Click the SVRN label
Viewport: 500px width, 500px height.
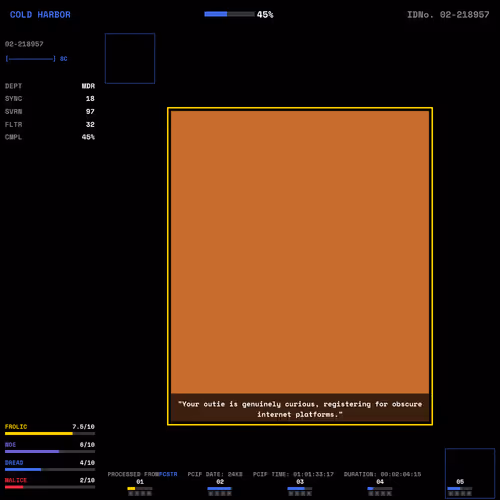tap(13, 112)
